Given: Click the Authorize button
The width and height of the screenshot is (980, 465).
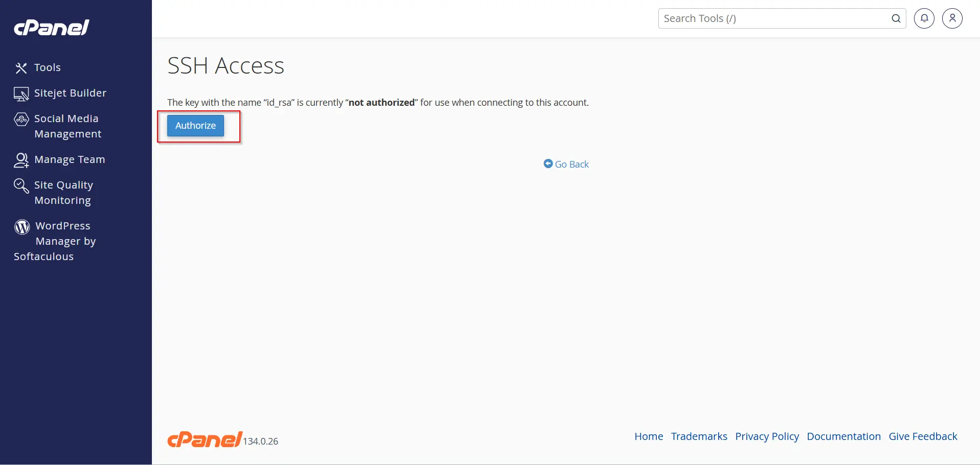Looking at the screenshot, I should 196,126.
